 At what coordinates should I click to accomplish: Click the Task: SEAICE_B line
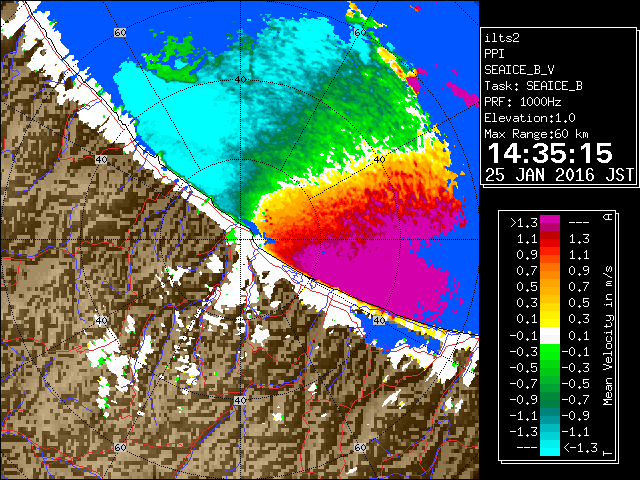[x=533, y=86]
